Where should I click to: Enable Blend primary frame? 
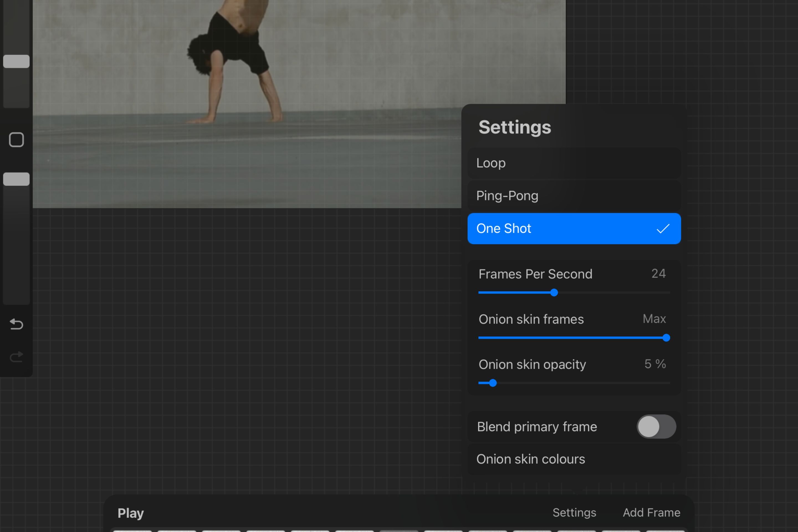(x=656, y=426)
